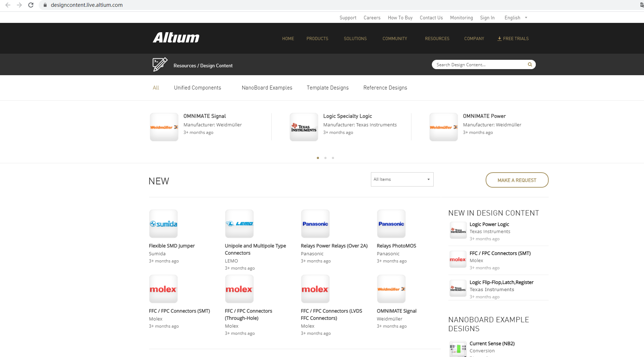
Task: Click the Current Sense (NB2) thumbnail
Action: point(458,349)
